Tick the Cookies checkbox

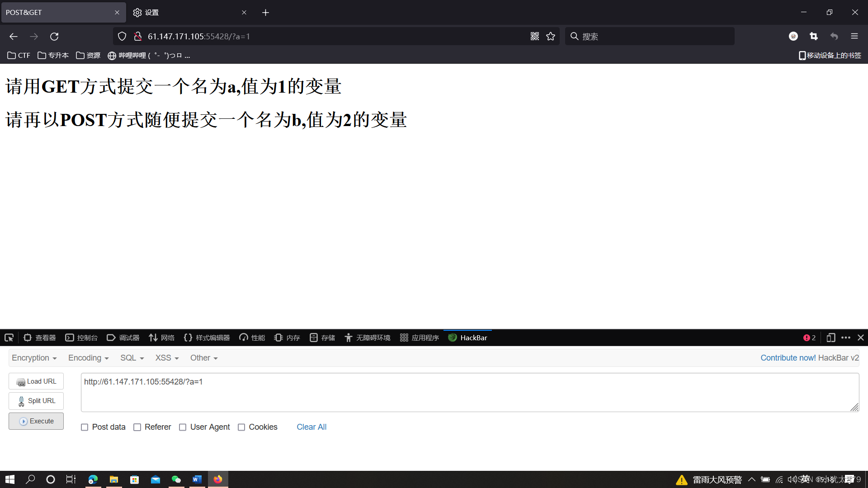click(241, 427)
